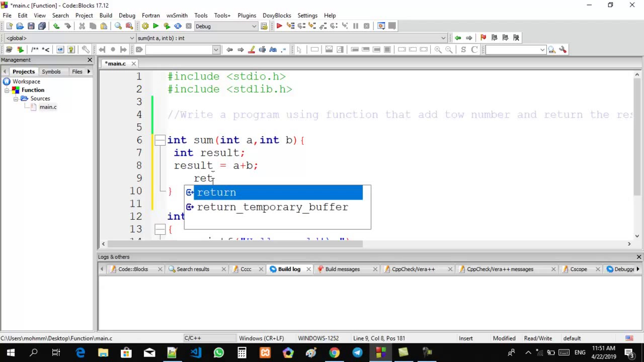Run the program with green play icon
This screenshot has width=644, height=362.
coord(156,26)
